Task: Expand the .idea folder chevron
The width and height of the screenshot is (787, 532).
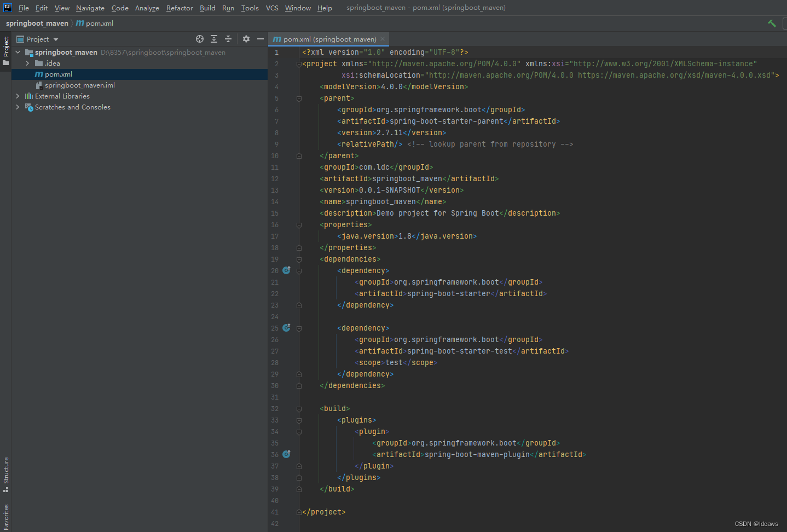Action: coord(28,63)
